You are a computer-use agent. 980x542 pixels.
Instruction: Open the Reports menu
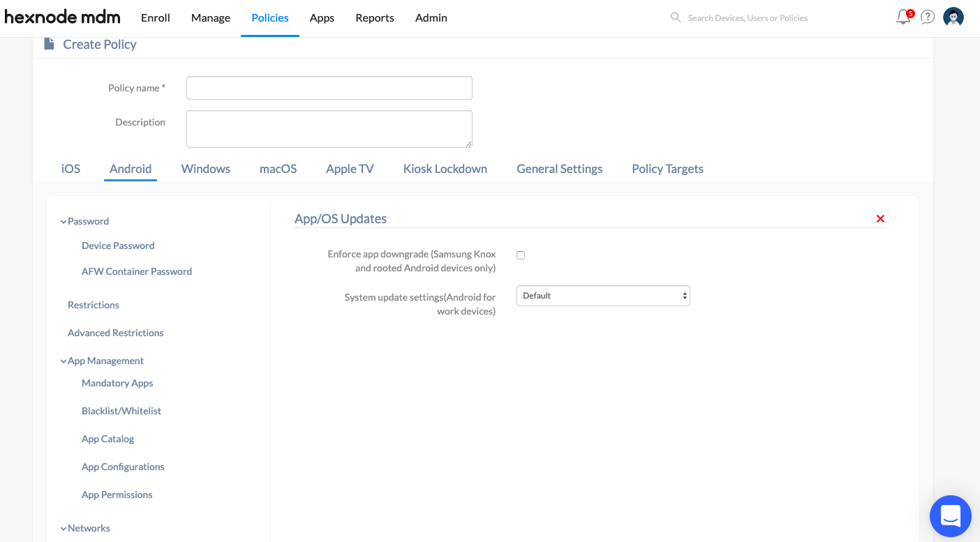pos(375,17)
